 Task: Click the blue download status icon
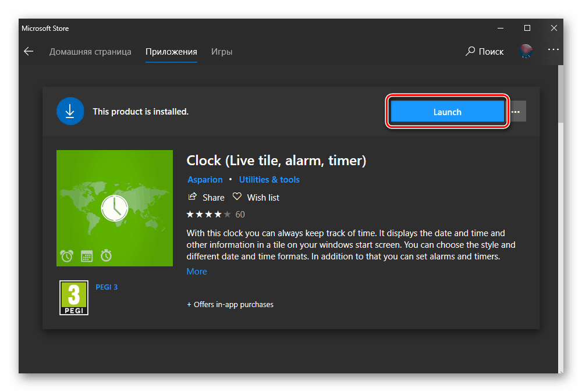(70, 111)
